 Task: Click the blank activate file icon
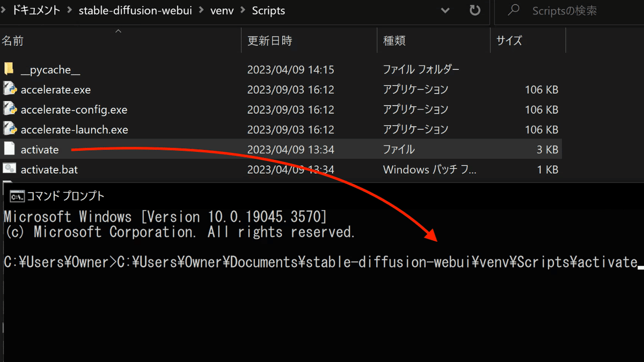click(9, 149)
